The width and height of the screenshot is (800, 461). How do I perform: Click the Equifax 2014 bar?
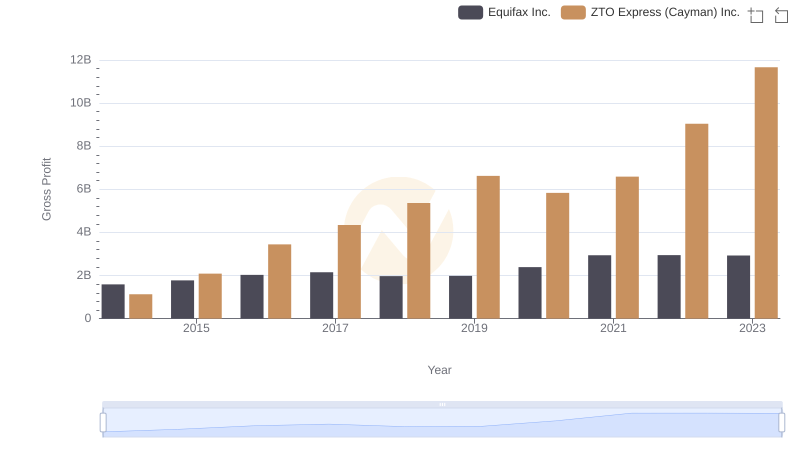[x=113, y=301]
